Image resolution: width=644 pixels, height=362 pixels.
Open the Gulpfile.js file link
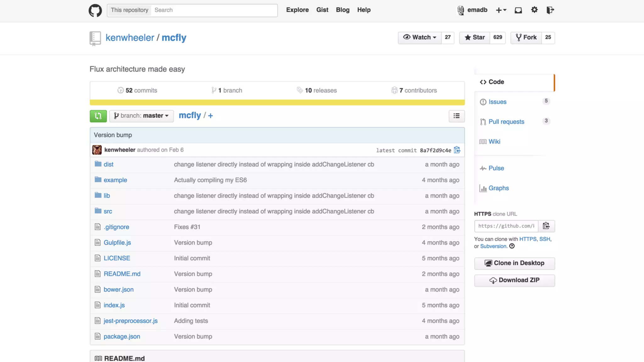tap(117, 243)
